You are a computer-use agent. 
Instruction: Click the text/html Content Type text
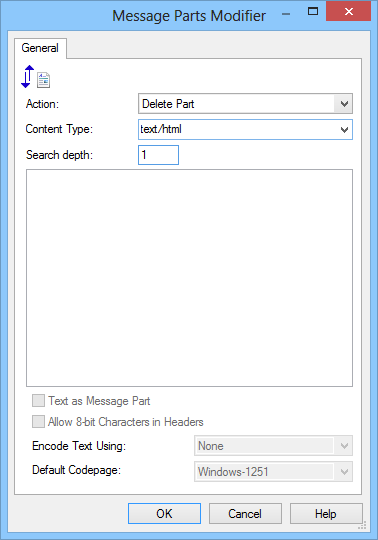161,129
